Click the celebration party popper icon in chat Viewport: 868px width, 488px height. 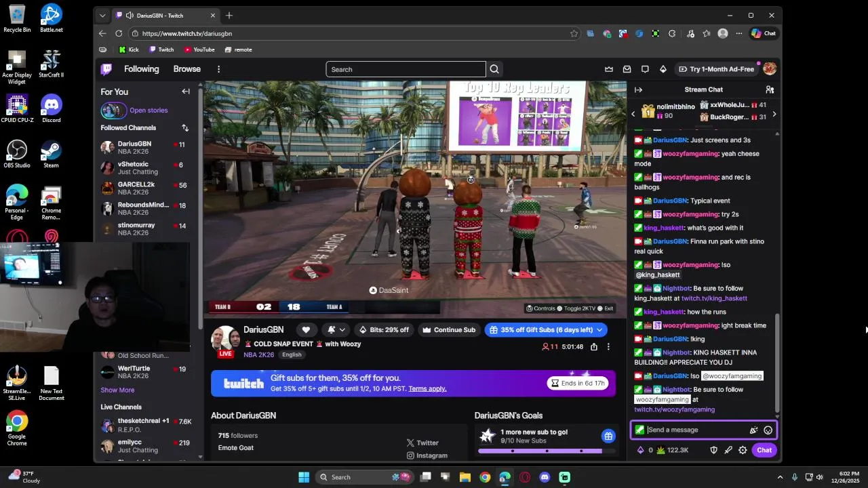(753, 430)
